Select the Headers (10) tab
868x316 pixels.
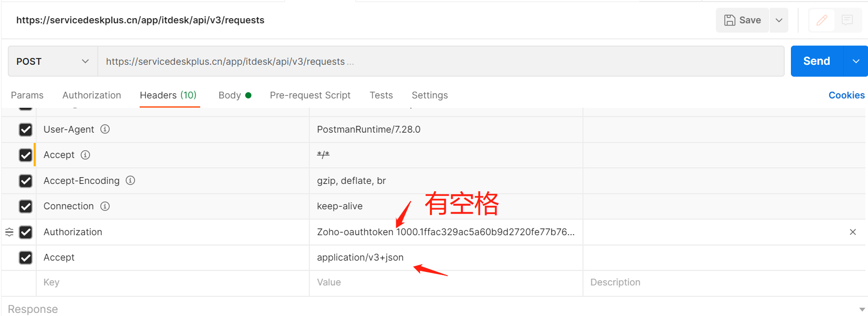click(168, 95)
